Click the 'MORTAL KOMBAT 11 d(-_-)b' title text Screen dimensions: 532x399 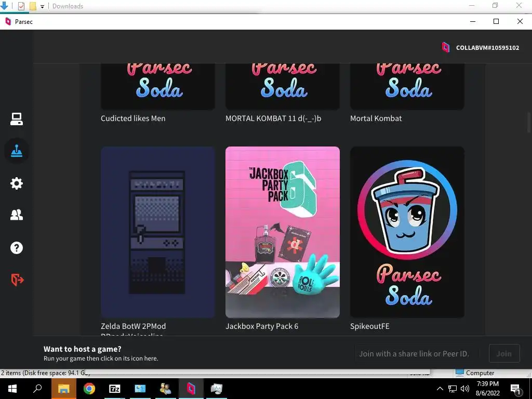(x=273, y=118)
